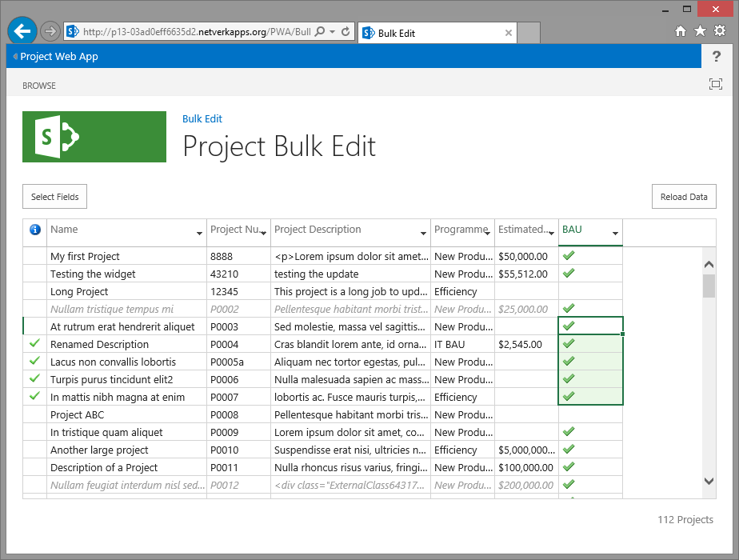Click the browser back arrow button
This screenshot has height=560, width=739.
(22, 31)
